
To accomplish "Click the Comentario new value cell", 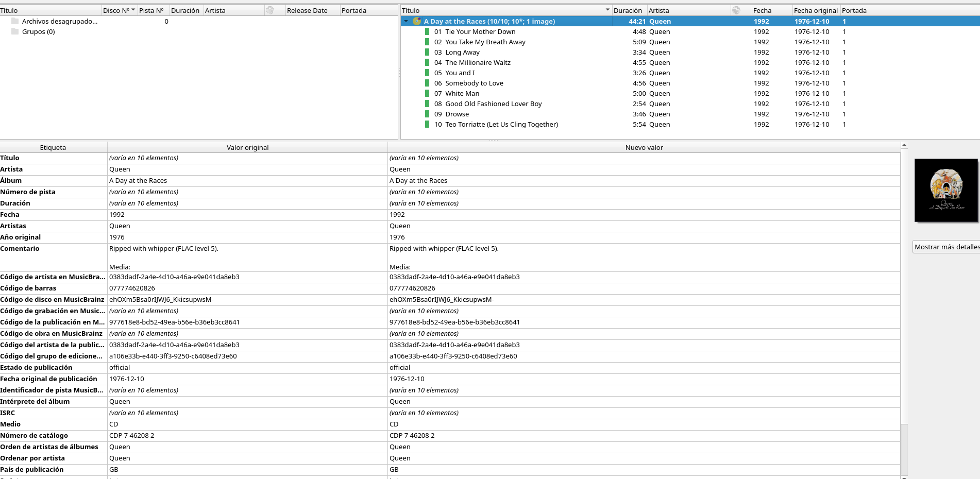I will 644,258.
